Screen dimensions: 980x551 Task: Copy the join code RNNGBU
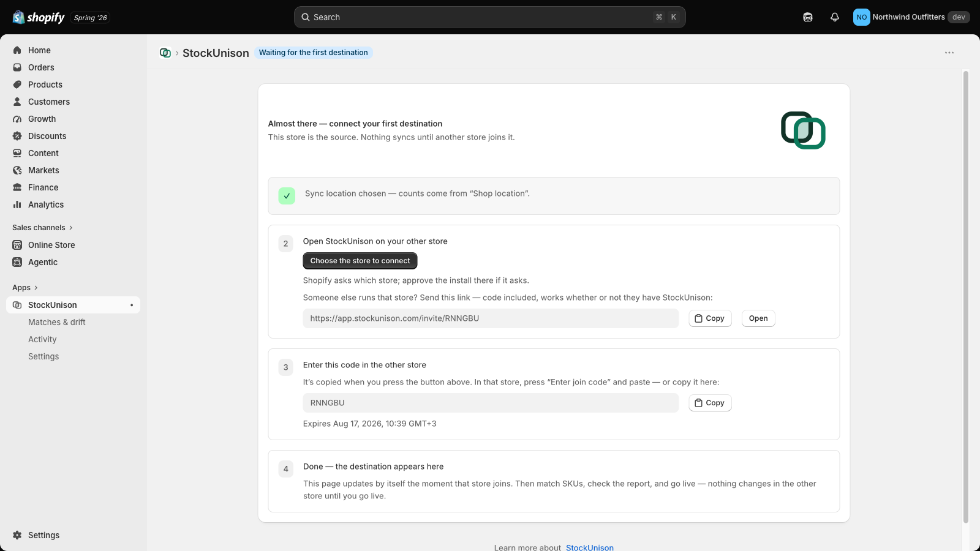click(x=710, y=403)
